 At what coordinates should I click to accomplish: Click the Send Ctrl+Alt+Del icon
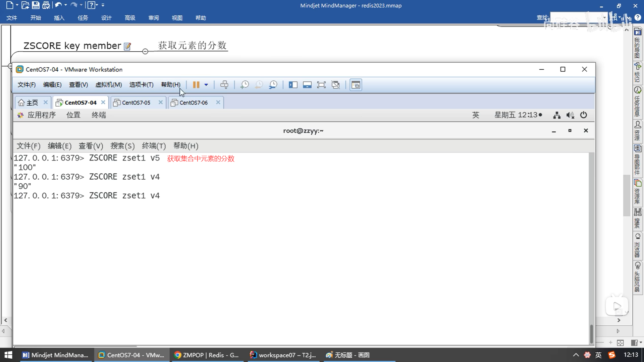coord(224,85)
